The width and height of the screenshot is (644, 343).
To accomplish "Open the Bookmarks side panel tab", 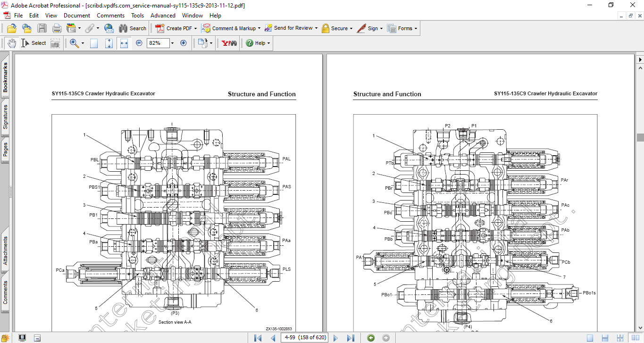I will tap(5, 78).
